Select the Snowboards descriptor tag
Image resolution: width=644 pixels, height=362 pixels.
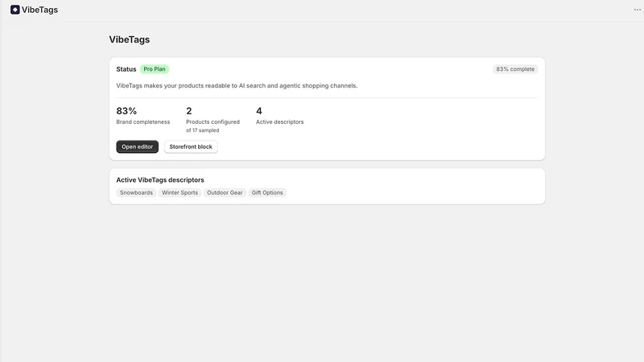pos(136,192)
